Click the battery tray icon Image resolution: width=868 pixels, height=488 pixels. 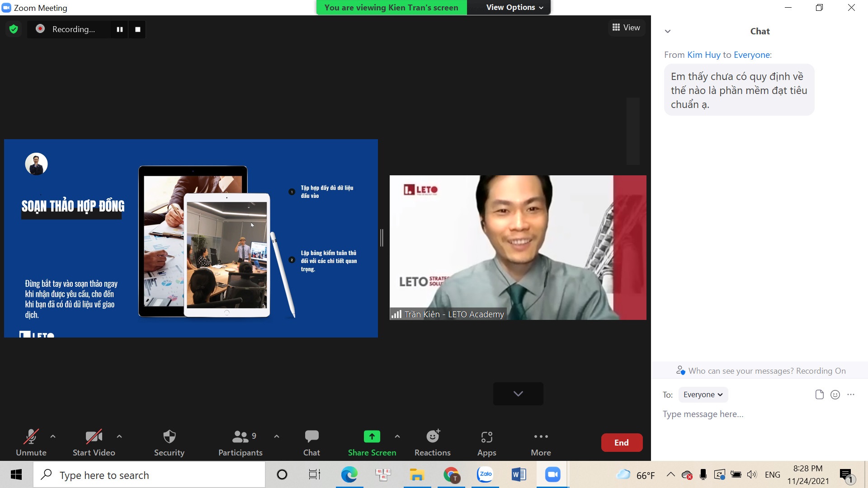[x=736, y=474]
